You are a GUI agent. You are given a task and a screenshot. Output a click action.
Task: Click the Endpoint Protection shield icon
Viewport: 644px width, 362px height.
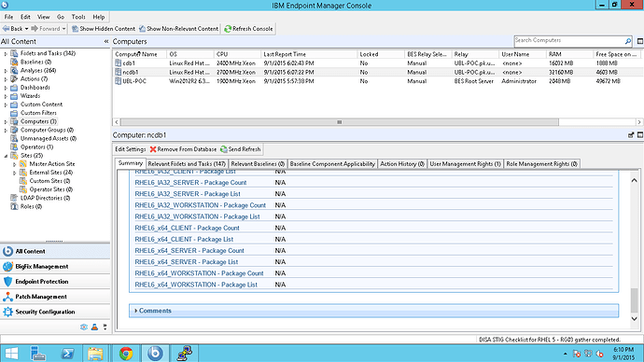coord(7,282)
